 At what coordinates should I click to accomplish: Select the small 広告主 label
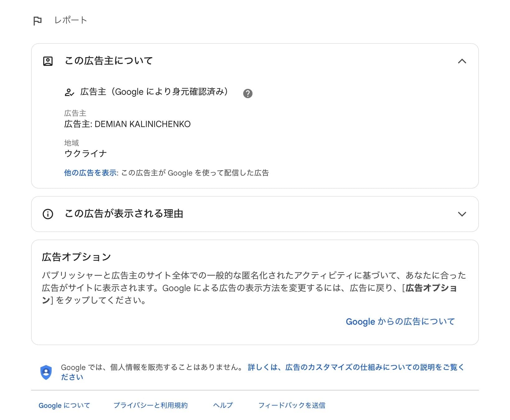click(x=75, y=113)
